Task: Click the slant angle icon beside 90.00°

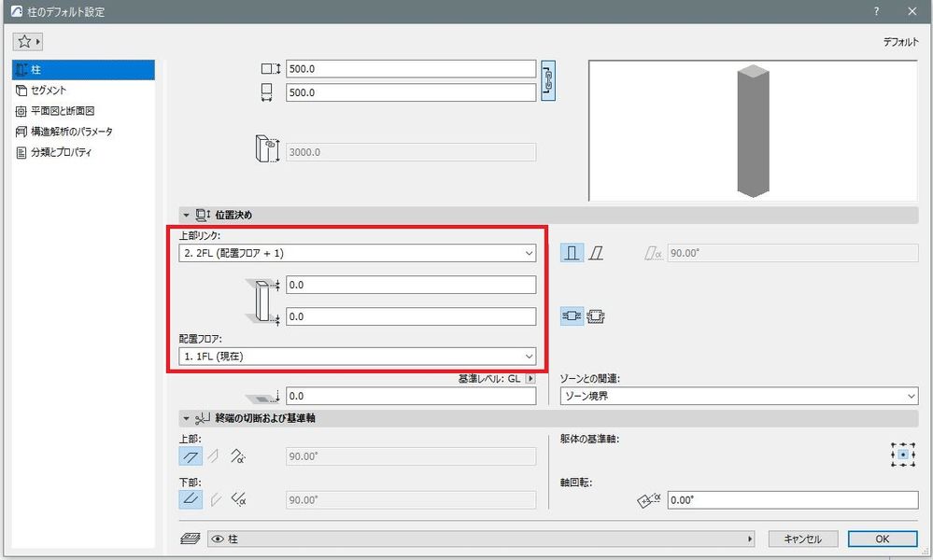Action: [654, 254]
